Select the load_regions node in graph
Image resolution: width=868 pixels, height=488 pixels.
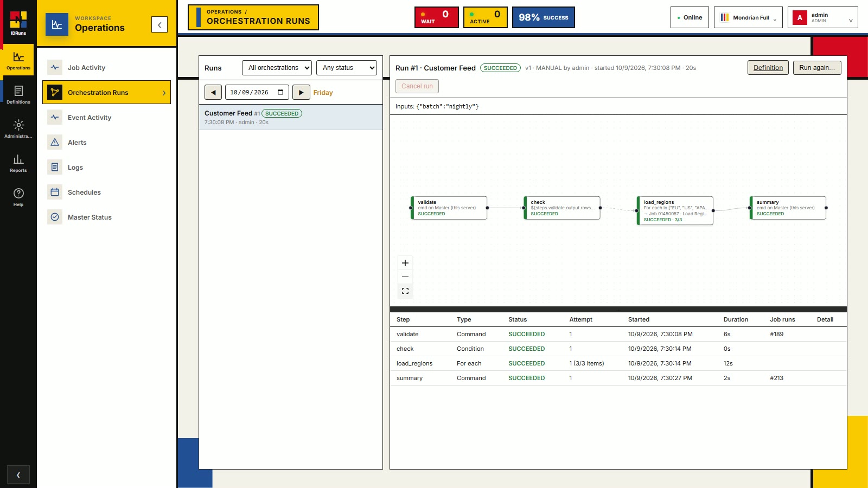(x=675, y=210)
